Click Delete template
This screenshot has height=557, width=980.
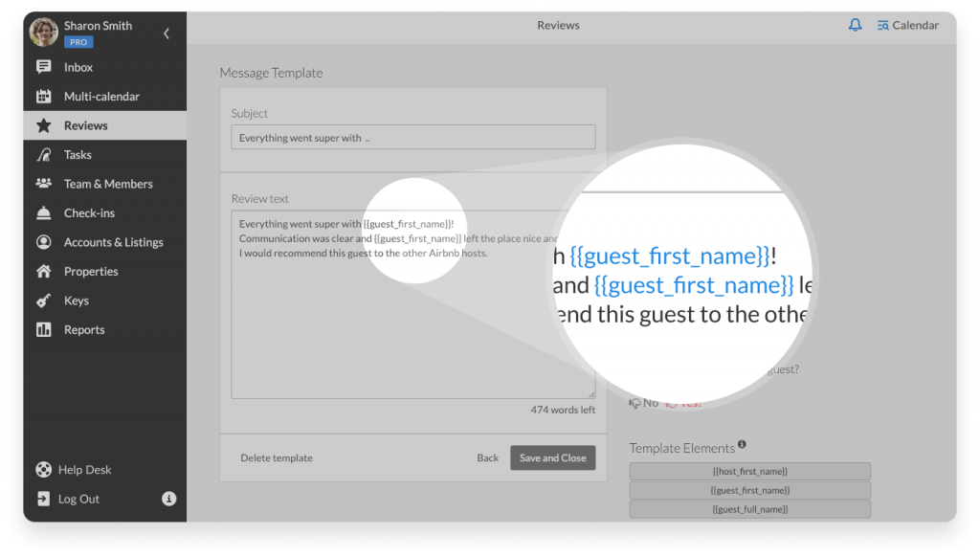coord(277,457)
